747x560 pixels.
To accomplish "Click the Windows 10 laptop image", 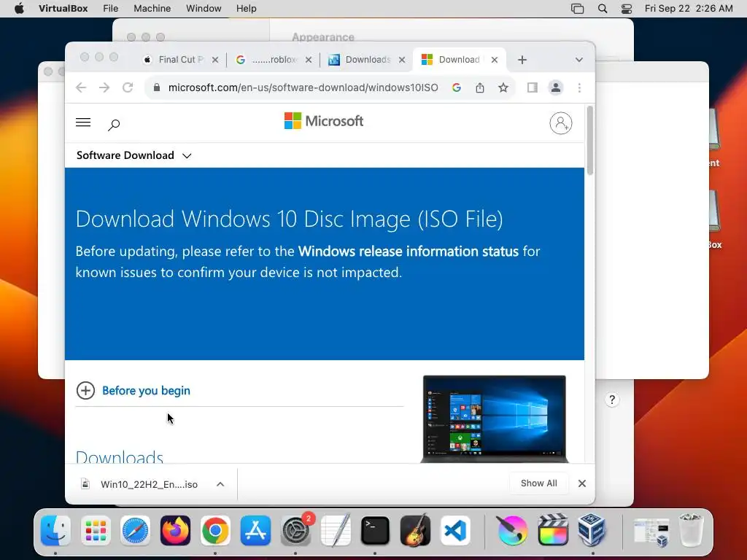I will pyautogui.click(x=495, y=419).
